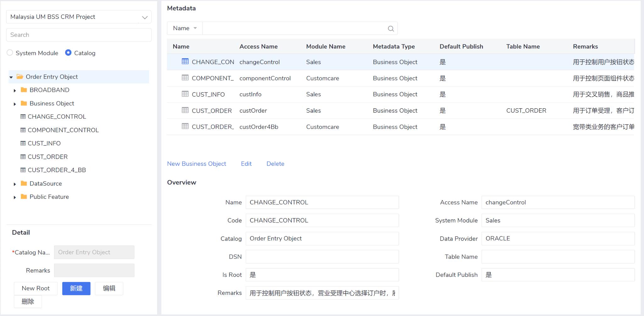Click the Delete link under metadata table
644x316 pixels.
tap(275, 164)
